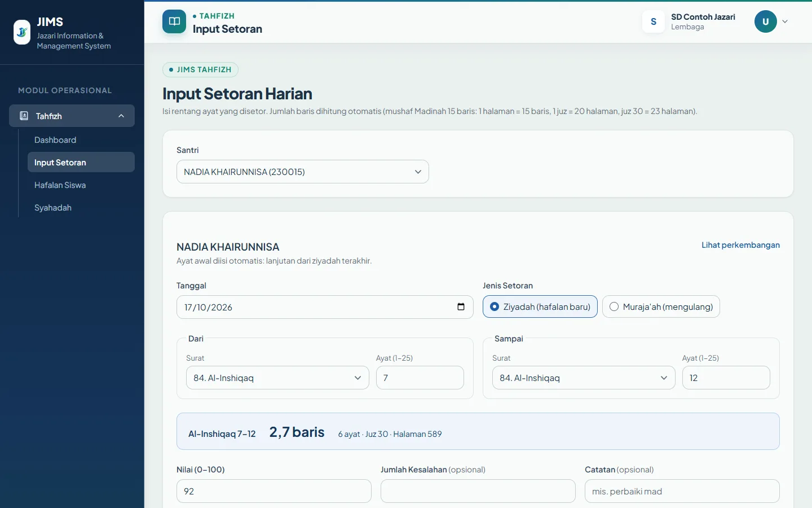Viewport: 812px width, 508px height.
Task: Click the JIMS logo icon in sidebar
Action: click(22, 32)
